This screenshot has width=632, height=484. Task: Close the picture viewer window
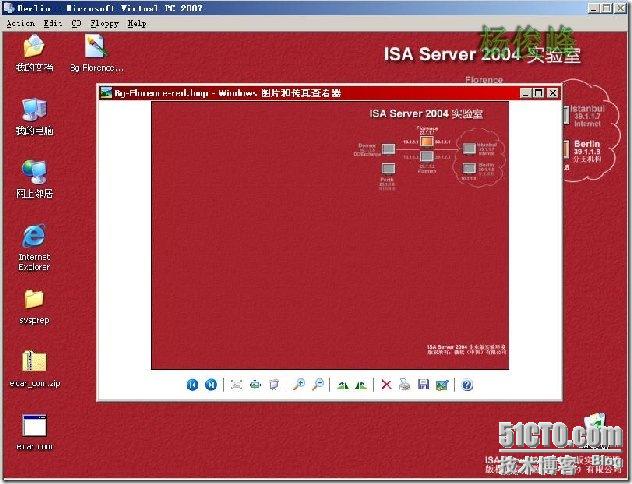pyautogui.click(x=553, y=93)
